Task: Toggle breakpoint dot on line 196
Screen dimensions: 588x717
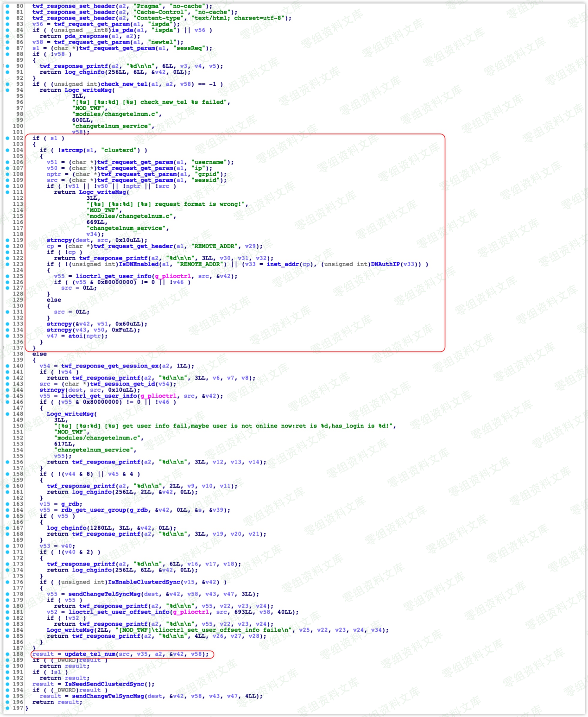Action: [7, 702]
